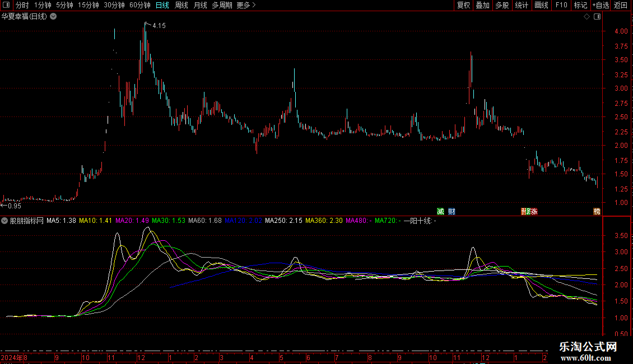Click the 4.15 high price label
633x364 pixels.
[159, 26]
